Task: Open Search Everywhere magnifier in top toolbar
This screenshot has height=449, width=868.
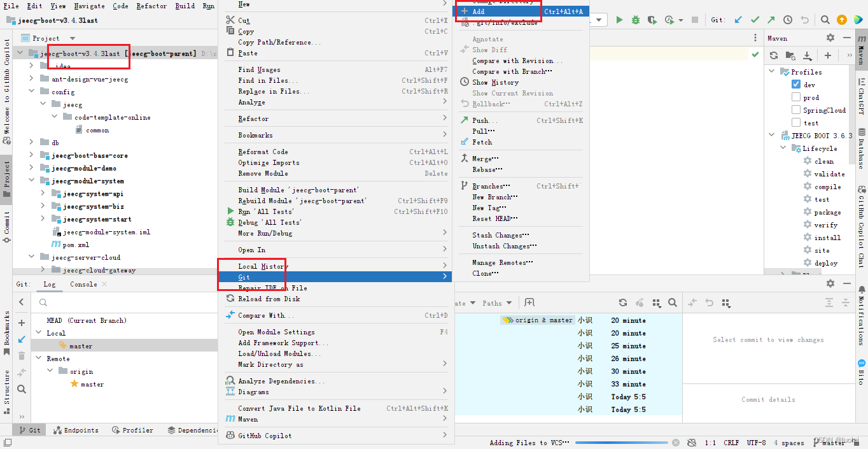Action: (825, 20)
